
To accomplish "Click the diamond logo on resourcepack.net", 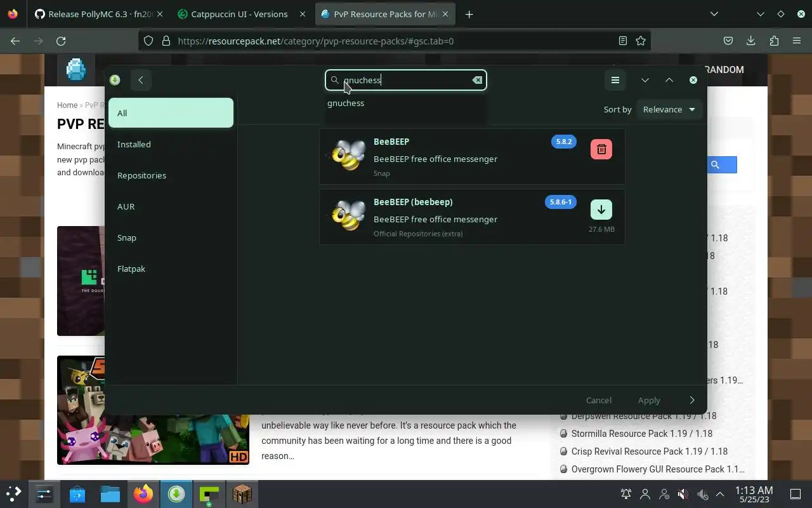I will click(x=75, y=69).
